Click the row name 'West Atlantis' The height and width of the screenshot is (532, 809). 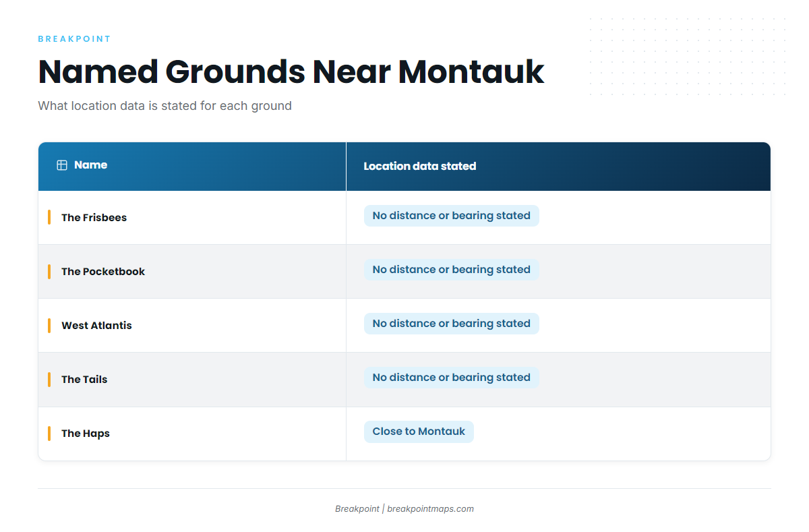[x=96, y=326]
